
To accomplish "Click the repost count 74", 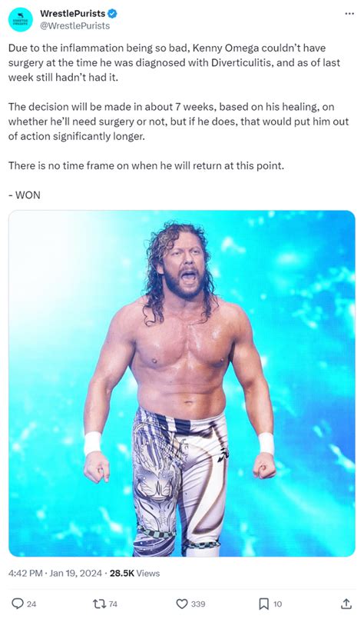I will pos(113,604).
